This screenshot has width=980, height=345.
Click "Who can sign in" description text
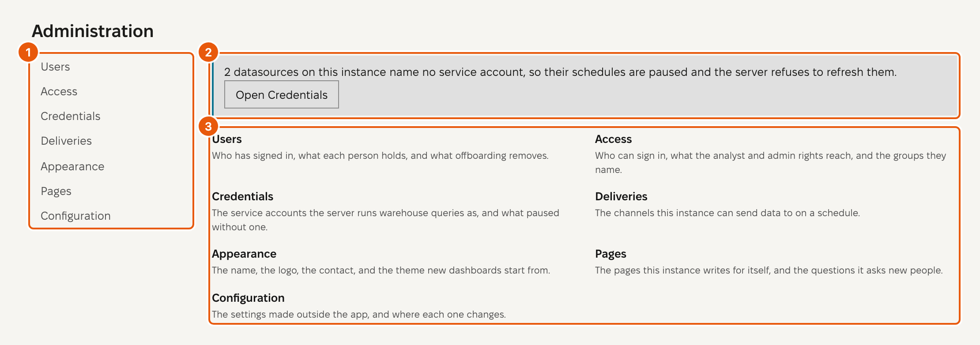(770, 162)
